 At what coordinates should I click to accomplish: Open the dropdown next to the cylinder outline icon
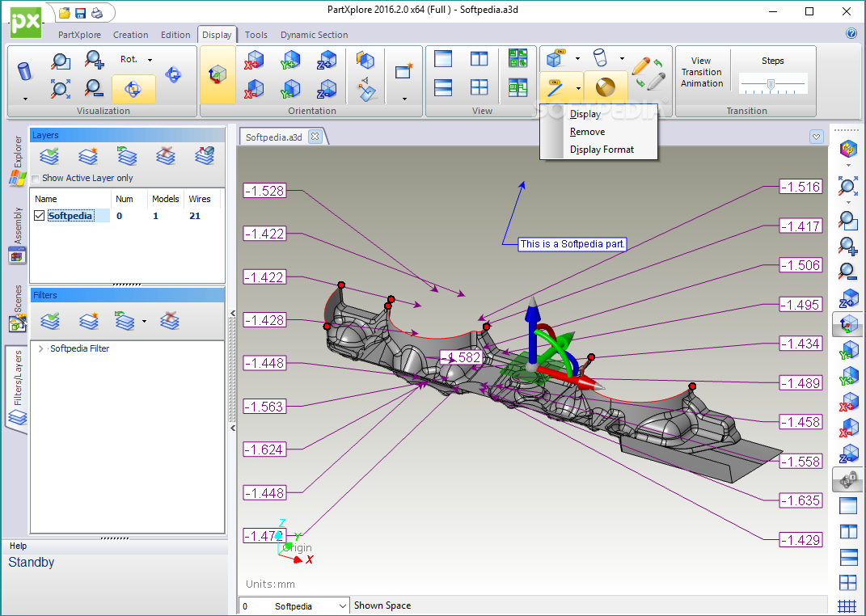point(622,58)
